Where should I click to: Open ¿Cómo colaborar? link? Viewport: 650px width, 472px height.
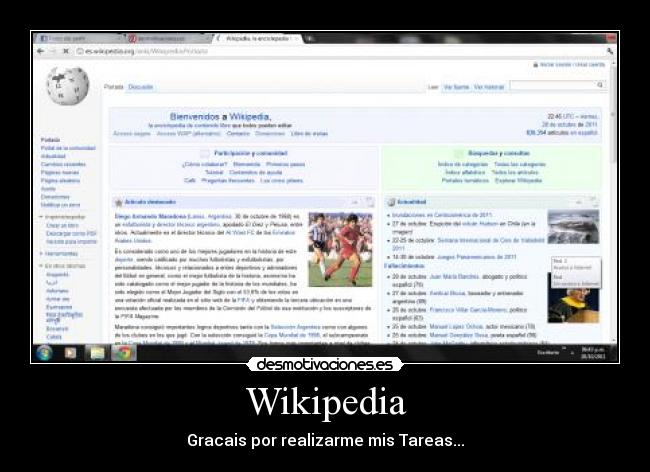tap(204, 164)
